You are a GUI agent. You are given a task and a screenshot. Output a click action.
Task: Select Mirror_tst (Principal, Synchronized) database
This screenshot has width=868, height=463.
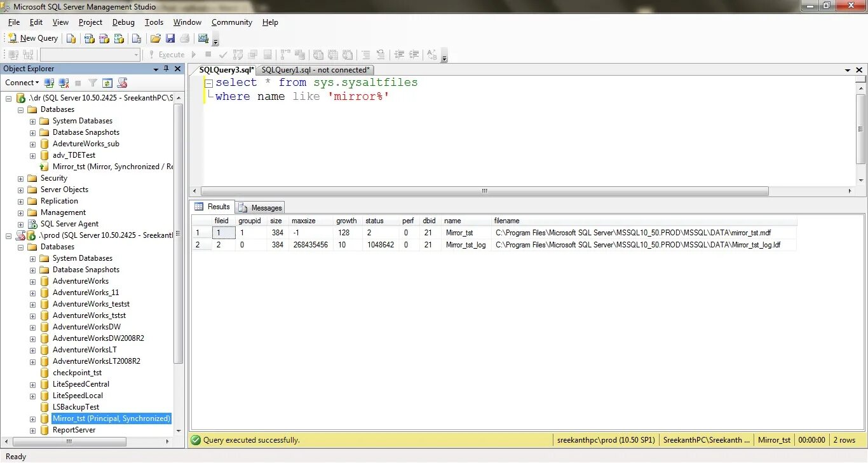(x=111, y=418)
